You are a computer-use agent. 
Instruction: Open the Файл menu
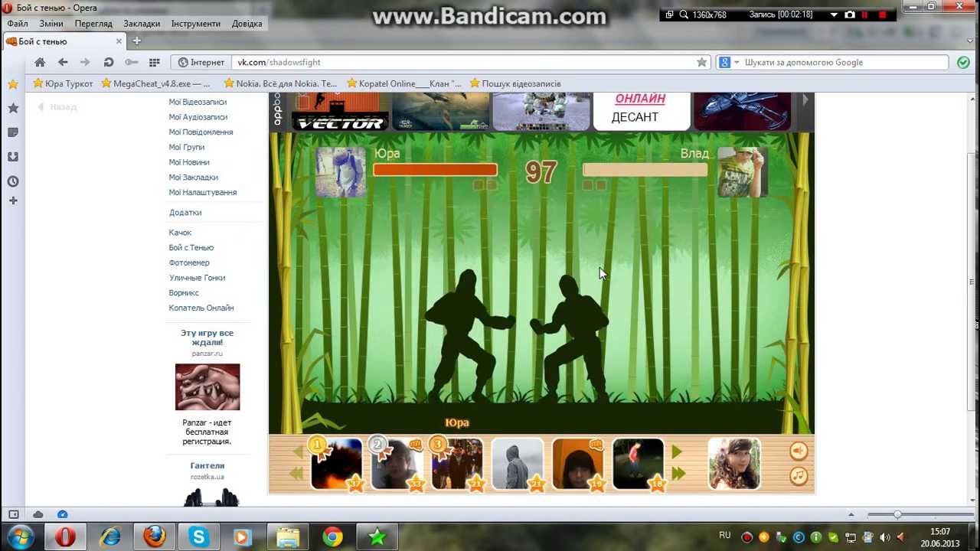click(18, 24)
